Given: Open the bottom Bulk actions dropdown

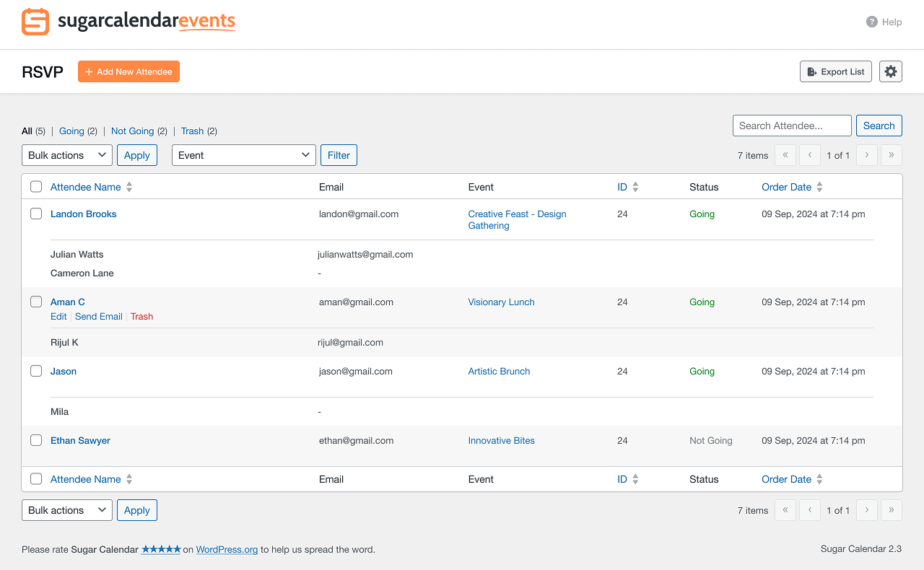Looking at the screenshot, I should [x=67, y=510].
